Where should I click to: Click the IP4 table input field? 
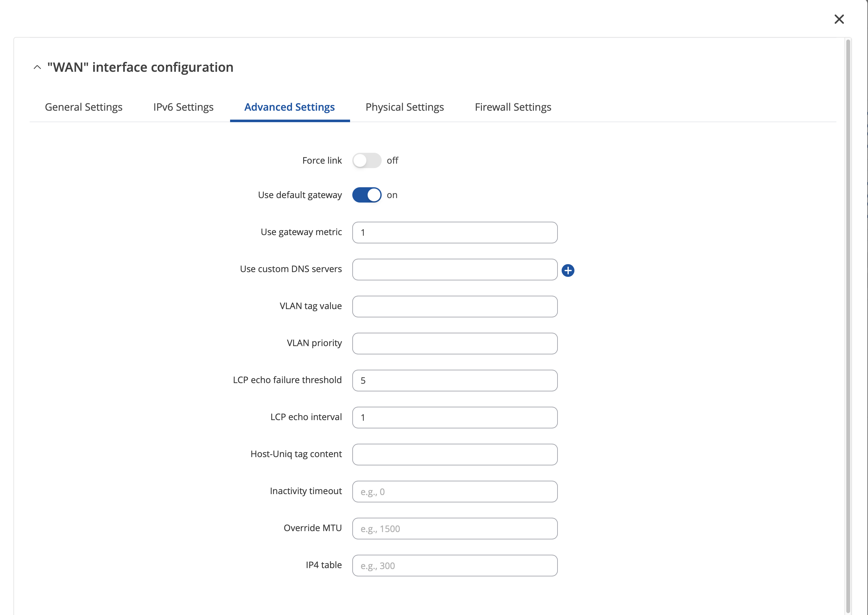455,565
